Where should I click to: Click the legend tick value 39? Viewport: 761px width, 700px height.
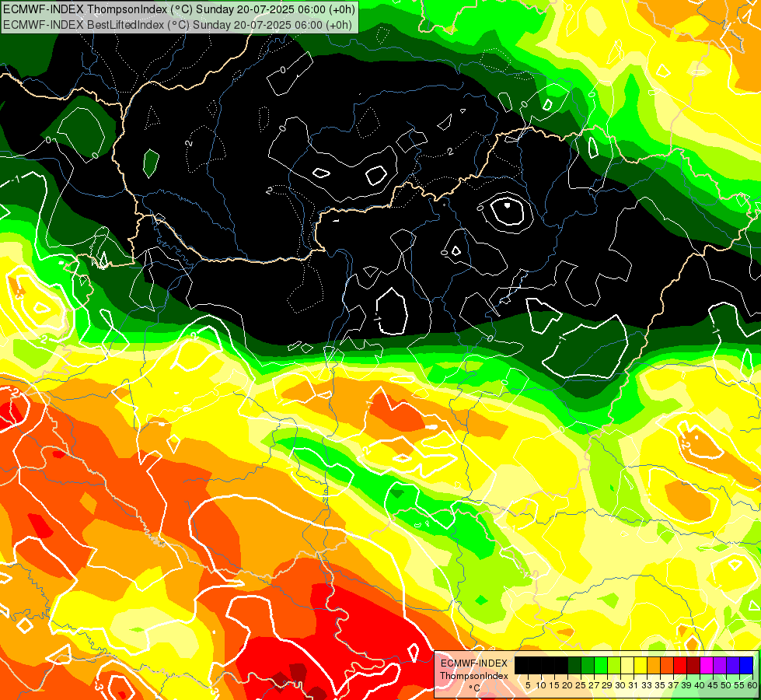[686, 685]
